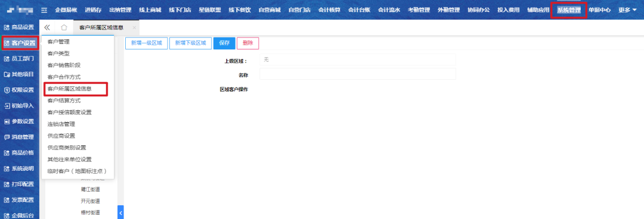Click the red 删除 button
This screenshot has width=644, height=219.
(x=247, y=43)
